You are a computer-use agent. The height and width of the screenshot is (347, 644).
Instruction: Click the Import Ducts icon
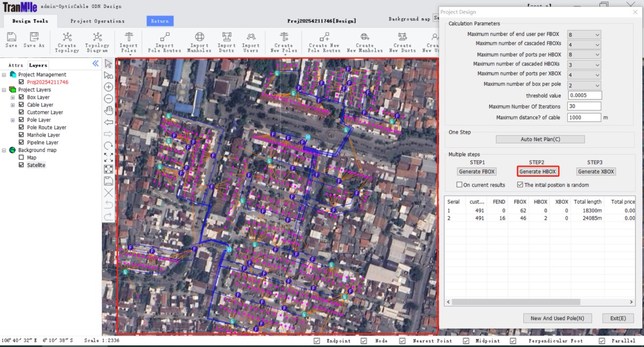(226, 37)
